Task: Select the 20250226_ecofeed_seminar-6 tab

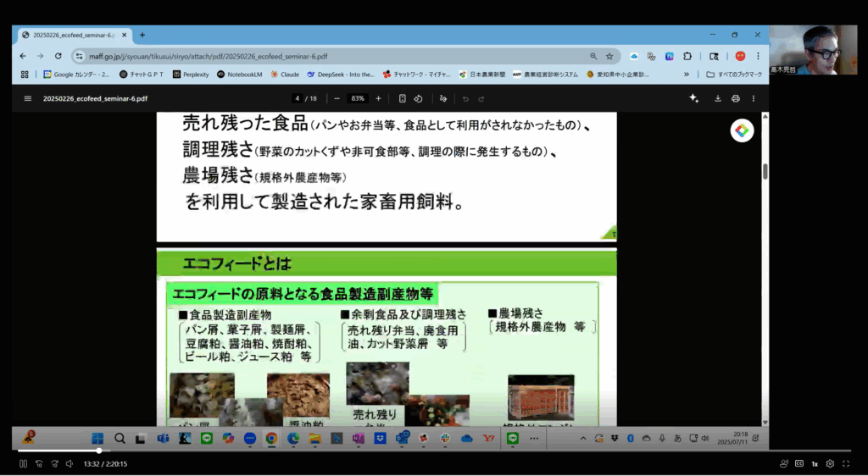Action: pos(75,35)
